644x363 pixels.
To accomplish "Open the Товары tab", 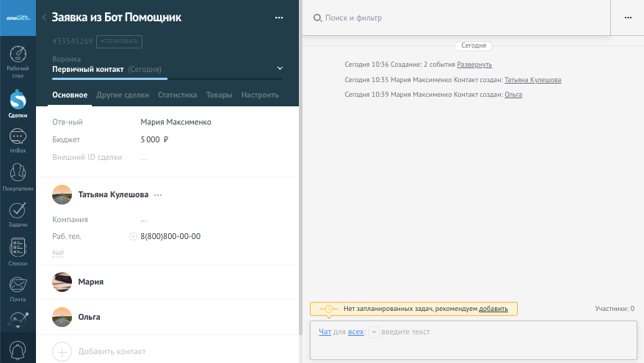I will (x=219, y=95).
